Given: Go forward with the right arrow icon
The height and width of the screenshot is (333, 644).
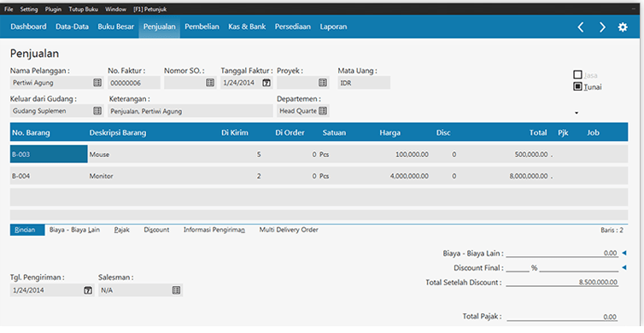Looking at the screenshot, I should (602, 27).
